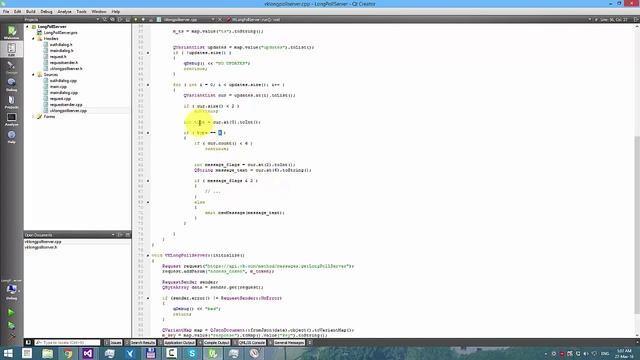Click the Line and Column indicator
This screenshot has width=640, height=360.
pyautogui.click(x=613, y=20)
